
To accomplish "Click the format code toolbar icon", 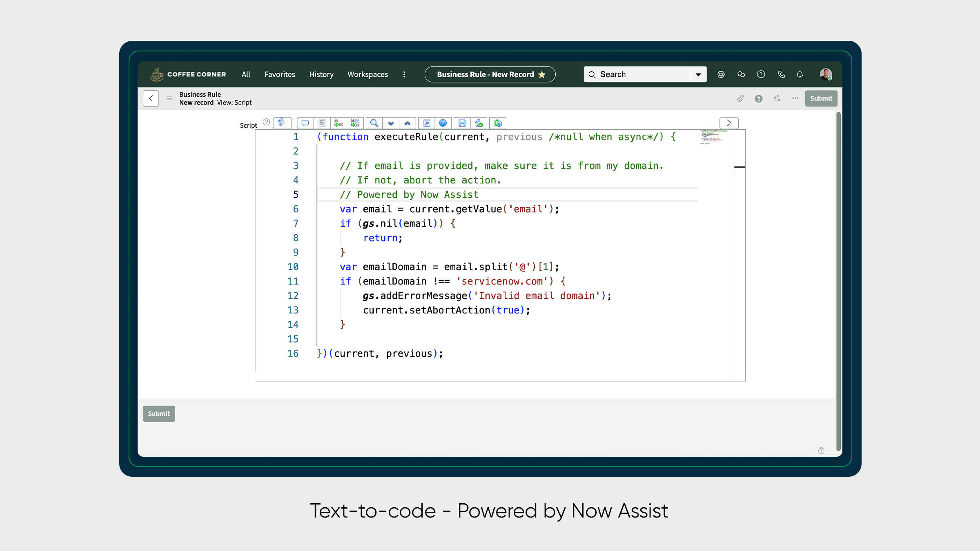I will pyautogui.click(x=322, y=123).
